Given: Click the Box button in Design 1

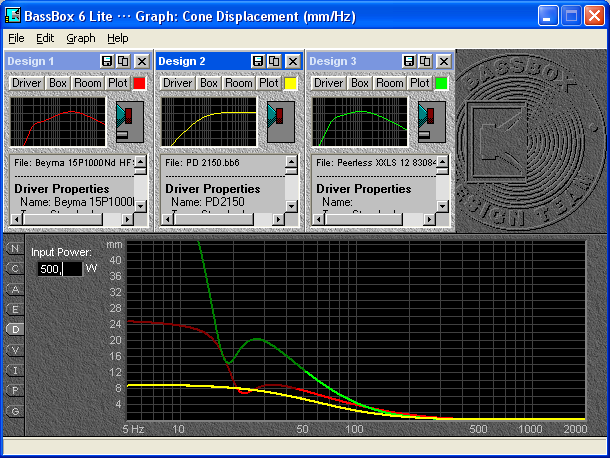Looking at the screenshot, I should (58, 83).
